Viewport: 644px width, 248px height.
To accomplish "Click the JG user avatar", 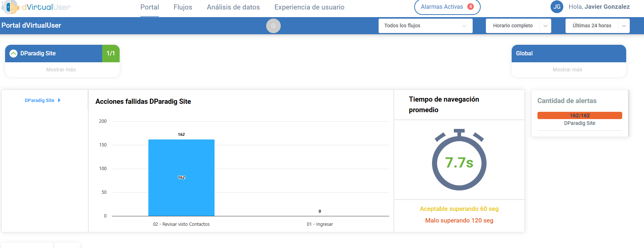I will click(x=557, y=7).
